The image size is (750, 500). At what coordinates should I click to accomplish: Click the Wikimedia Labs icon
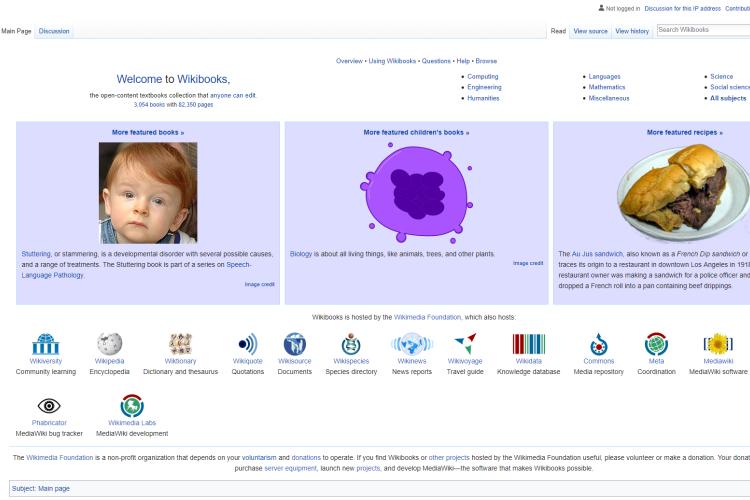pyautogui.click(x=132, y=405)
